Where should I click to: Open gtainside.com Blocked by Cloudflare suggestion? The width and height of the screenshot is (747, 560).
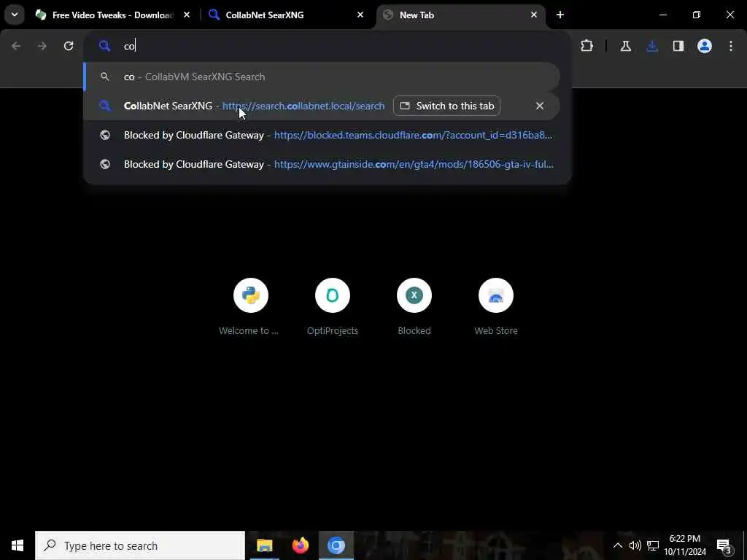tap(322, 164)
